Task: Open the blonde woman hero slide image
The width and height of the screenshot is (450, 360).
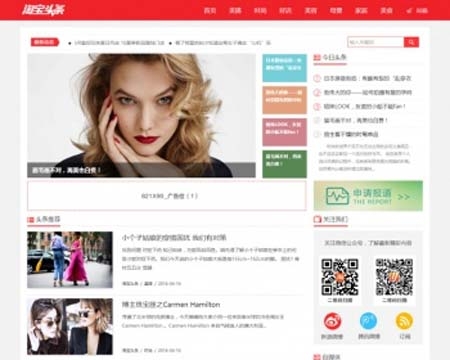Action: click(x=141, y=115)
